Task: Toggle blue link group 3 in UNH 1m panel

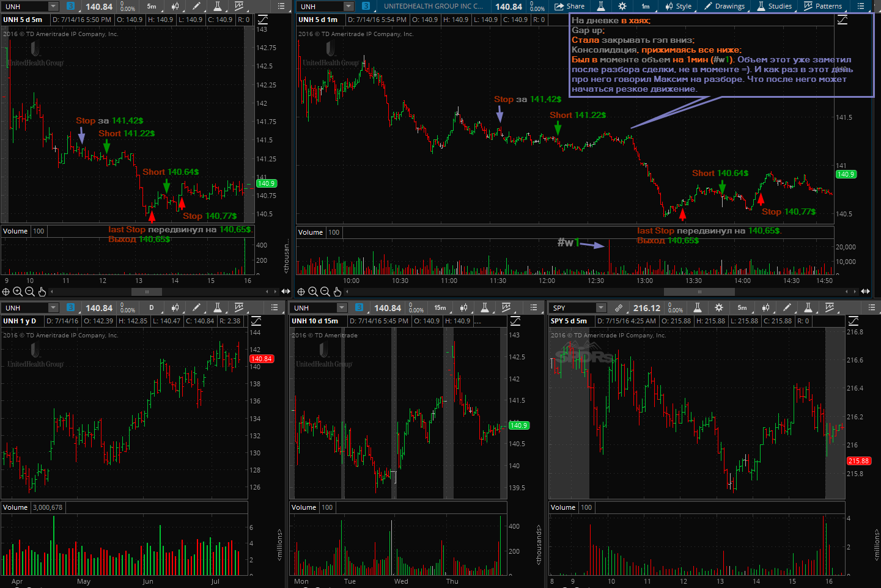Action: (x=366, y=6)
